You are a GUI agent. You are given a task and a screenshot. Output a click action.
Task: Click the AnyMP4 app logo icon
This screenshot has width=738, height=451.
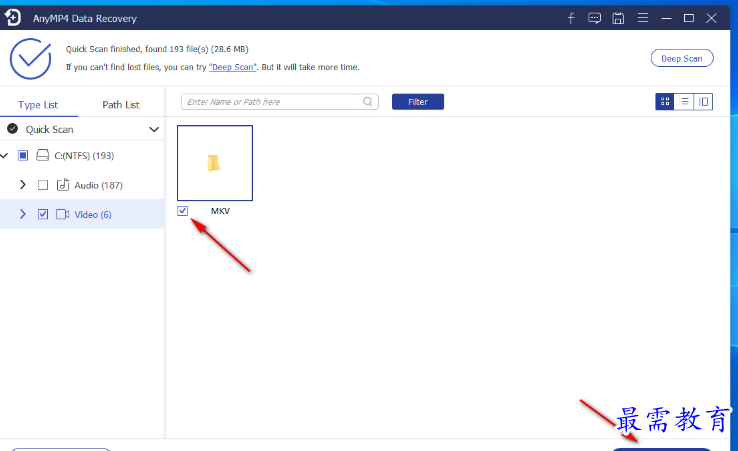click(x=13, y=17)
